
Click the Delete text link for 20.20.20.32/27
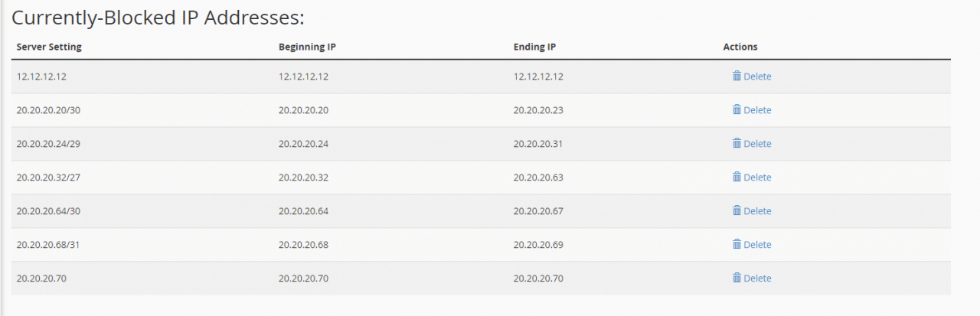757,178
